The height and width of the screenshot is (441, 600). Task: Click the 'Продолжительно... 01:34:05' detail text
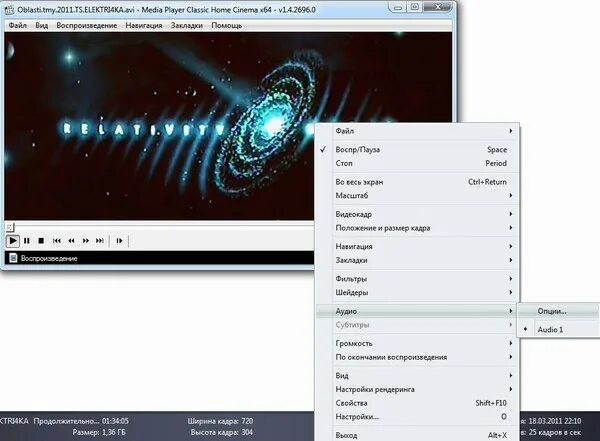click(x=81, y=421)
